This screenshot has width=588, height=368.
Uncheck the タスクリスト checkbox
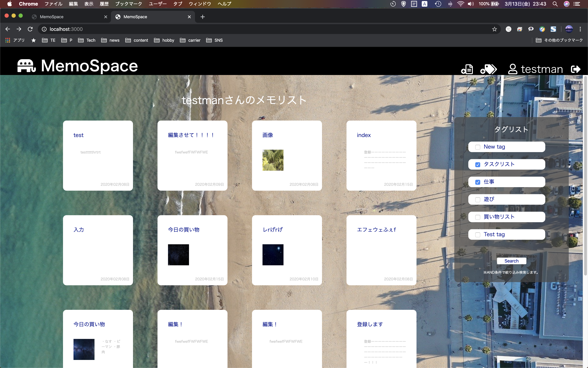pos(478,165)
